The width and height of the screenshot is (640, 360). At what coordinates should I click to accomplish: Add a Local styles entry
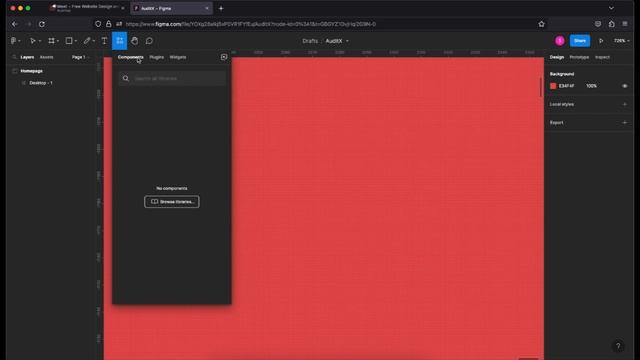[624, 104]
